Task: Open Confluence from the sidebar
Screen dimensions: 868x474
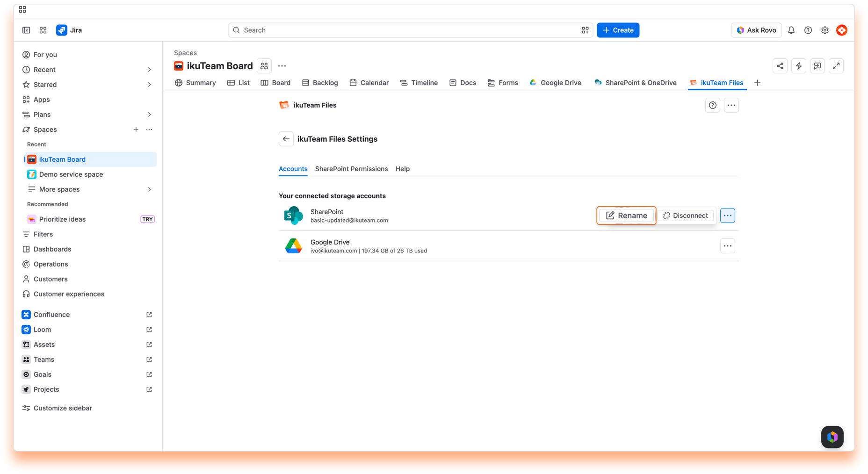Action: pyautogui.click(x=87, y=315)
